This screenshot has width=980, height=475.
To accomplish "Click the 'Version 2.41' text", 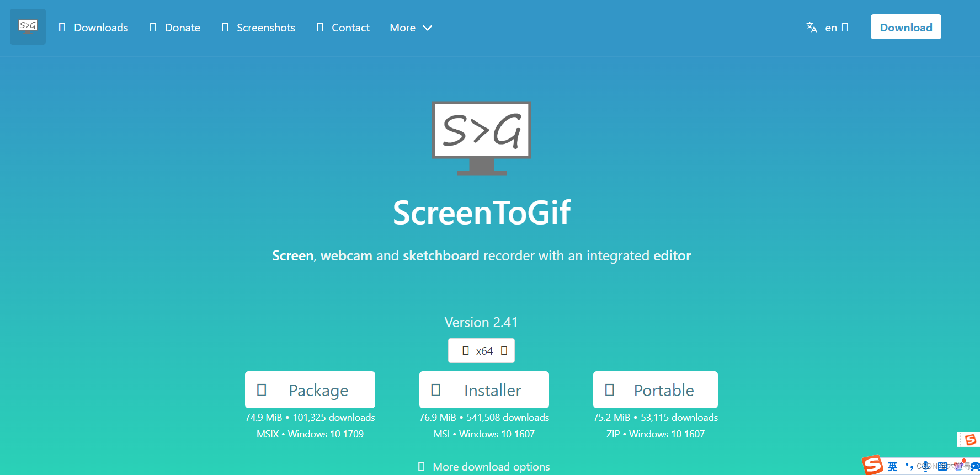I will coord(481,322).
